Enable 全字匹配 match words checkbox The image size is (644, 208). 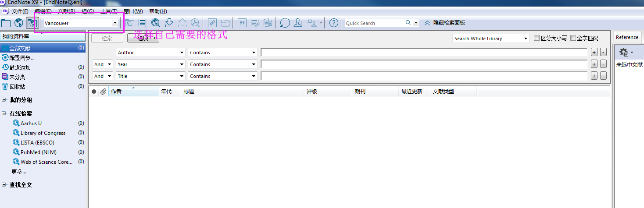[573, 39]
